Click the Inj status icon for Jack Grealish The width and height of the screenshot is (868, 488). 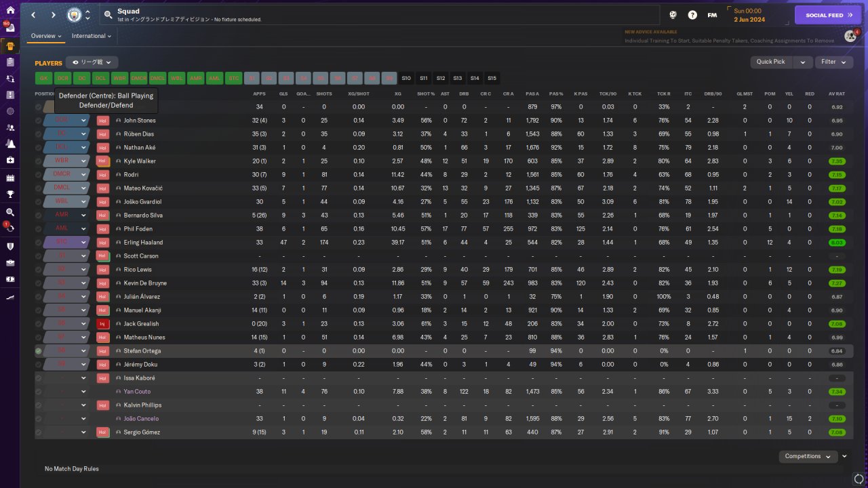(103, 324)
